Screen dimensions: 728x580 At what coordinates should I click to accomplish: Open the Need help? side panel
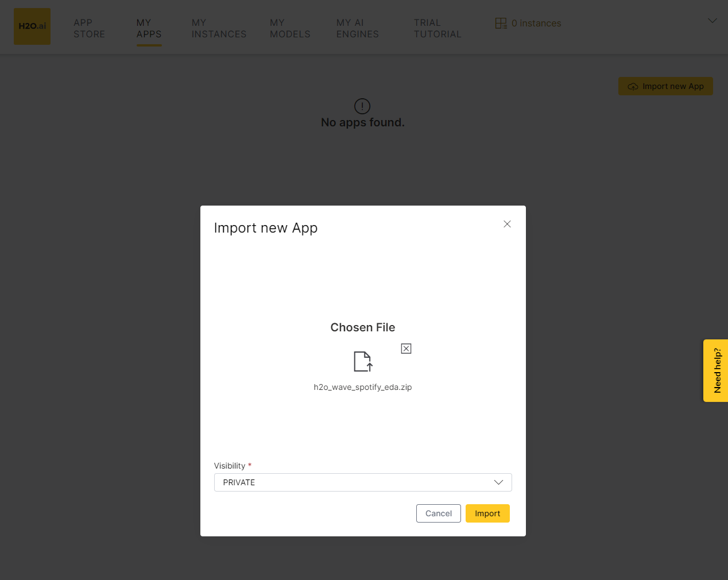coord(716,370)
